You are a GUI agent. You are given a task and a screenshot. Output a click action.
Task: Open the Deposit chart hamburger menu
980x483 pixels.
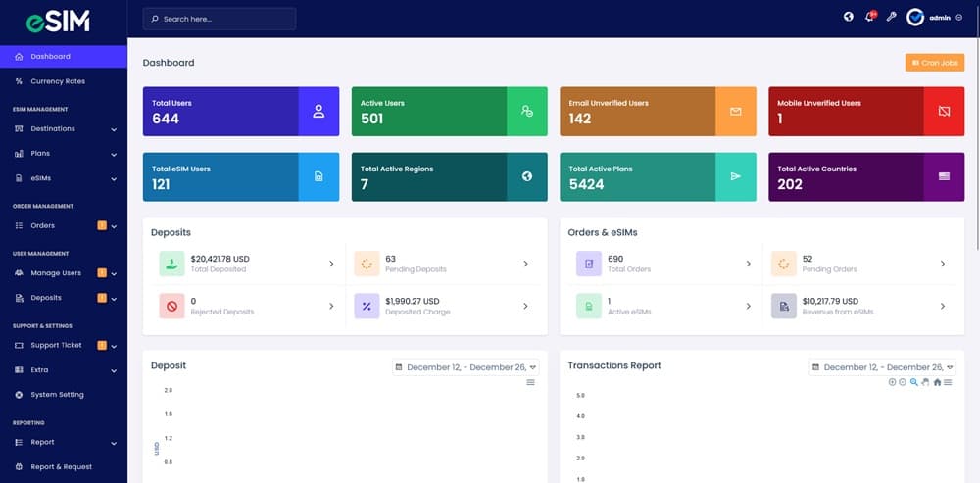pos(530,382)
